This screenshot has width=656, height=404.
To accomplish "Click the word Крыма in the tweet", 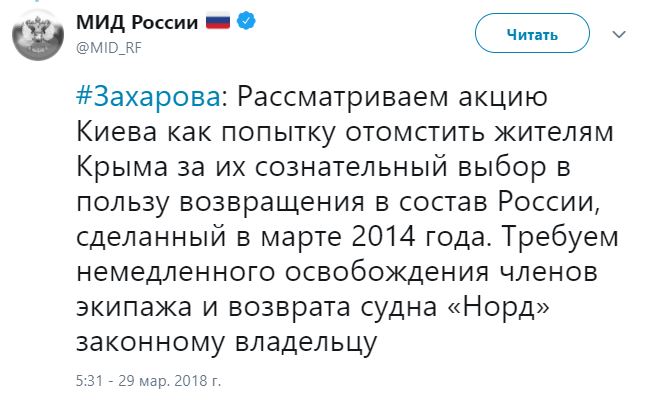I will [122, 167].
